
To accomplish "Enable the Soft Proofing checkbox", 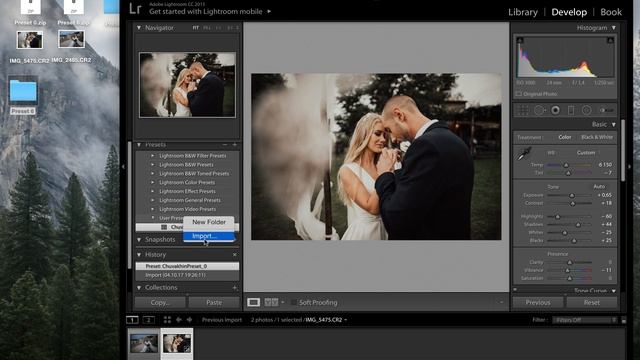I will point(294,302).
